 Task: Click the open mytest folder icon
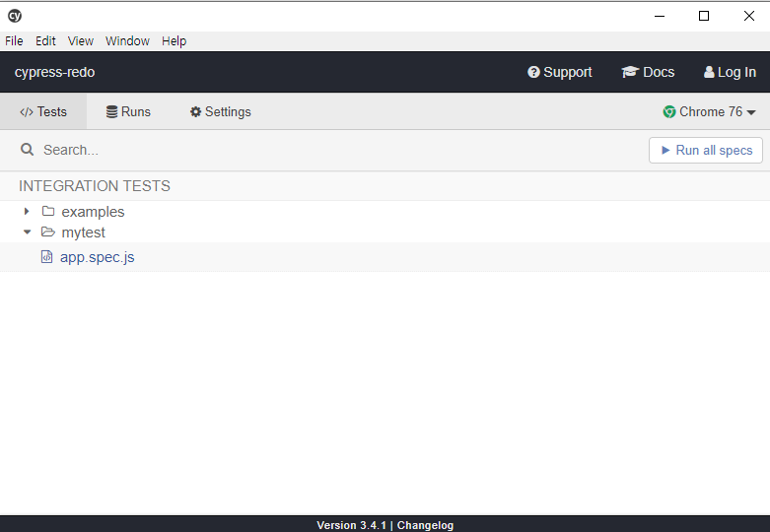click(x=48, y=232)
